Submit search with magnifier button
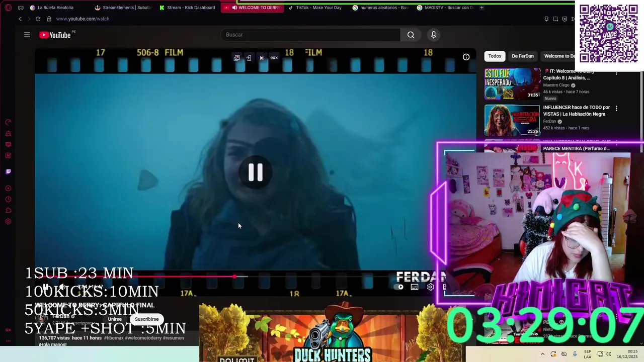644x362 pixels. [x=411, y=35]
